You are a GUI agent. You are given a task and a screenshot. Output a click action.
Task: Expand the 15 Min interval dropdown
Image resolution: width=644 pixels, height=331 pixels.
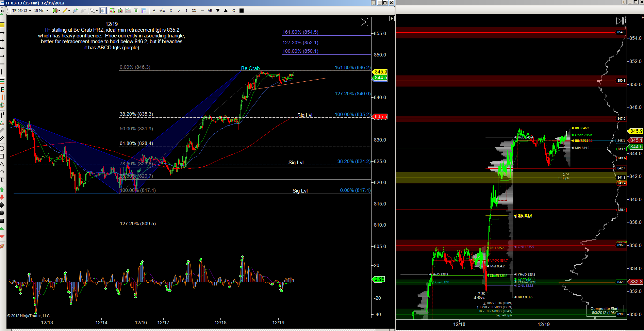(41, 11)
